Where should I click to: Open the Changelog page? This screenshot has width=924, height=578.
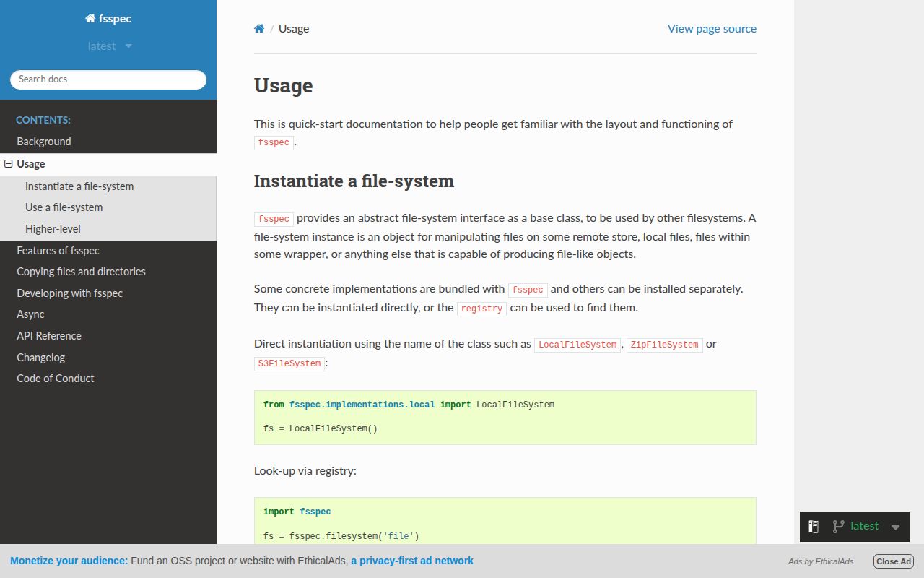pyautogui.click(x=108, y=358)
